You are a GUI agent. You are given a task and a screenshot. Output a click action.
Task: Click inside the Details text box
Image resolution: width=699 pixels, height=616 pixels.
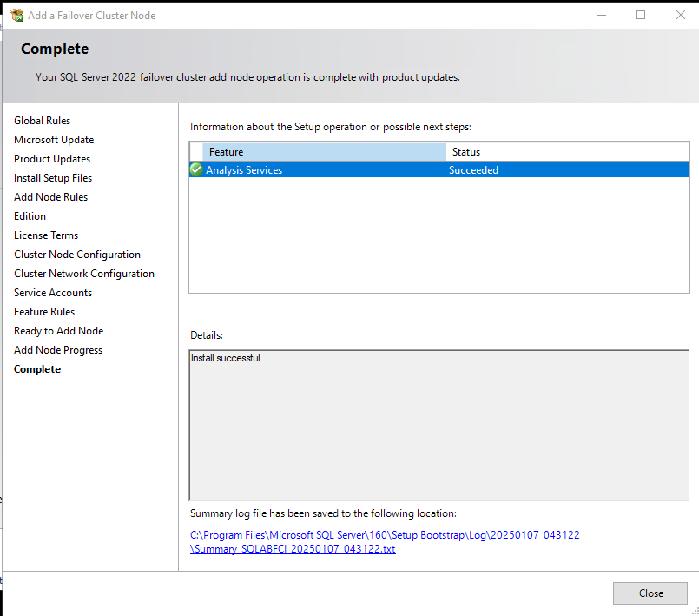tap(439, 426)
